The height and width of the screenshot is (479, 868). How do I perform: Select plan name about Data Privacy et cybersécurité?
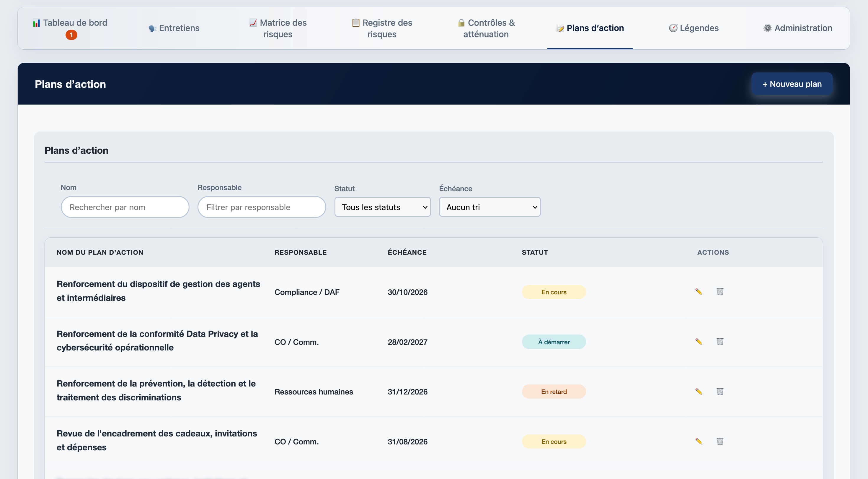[x=157, y=341]
